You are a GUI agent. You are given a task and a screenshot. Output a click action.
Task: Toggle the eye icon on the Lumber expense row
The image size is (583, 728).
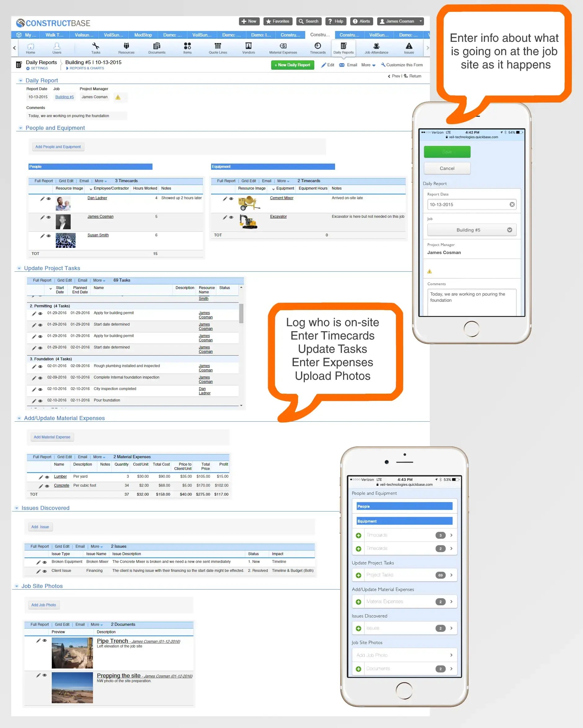tap(47, 477)
